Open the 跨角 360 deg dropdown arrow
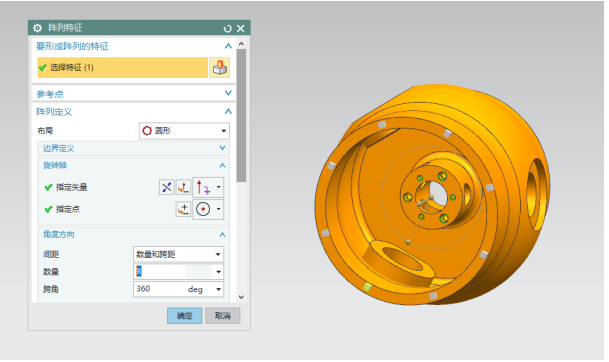Viewport: 609px width, 362px height. [x=219, y=289]
